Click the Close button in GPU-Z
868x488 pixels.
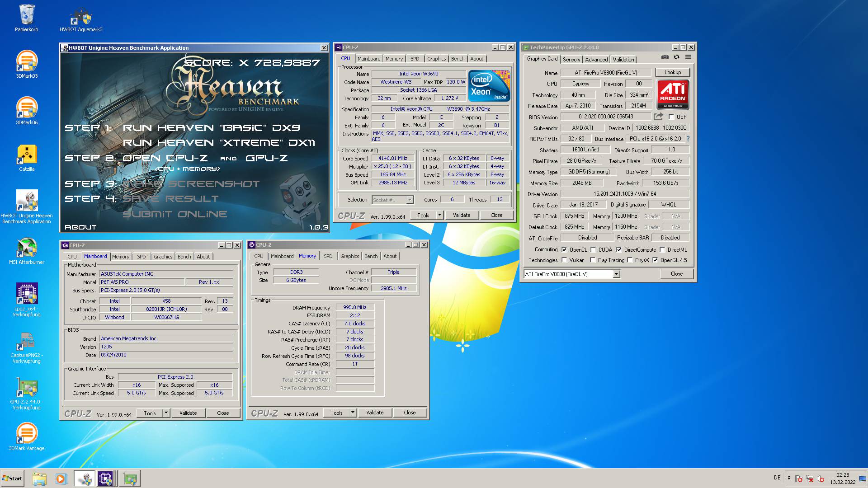(x=677, y=274)
